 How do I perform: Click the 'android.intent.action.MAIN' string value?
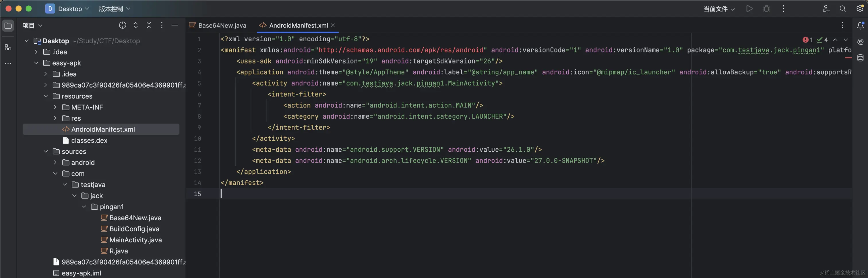tap(423, 105)
